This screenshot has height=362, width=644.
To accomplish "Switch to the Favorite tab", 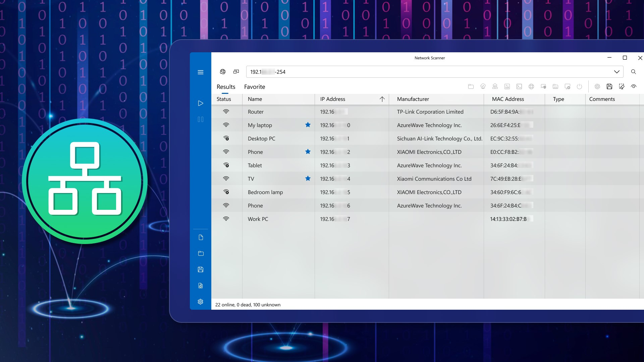I will click(x=254, y=87).
